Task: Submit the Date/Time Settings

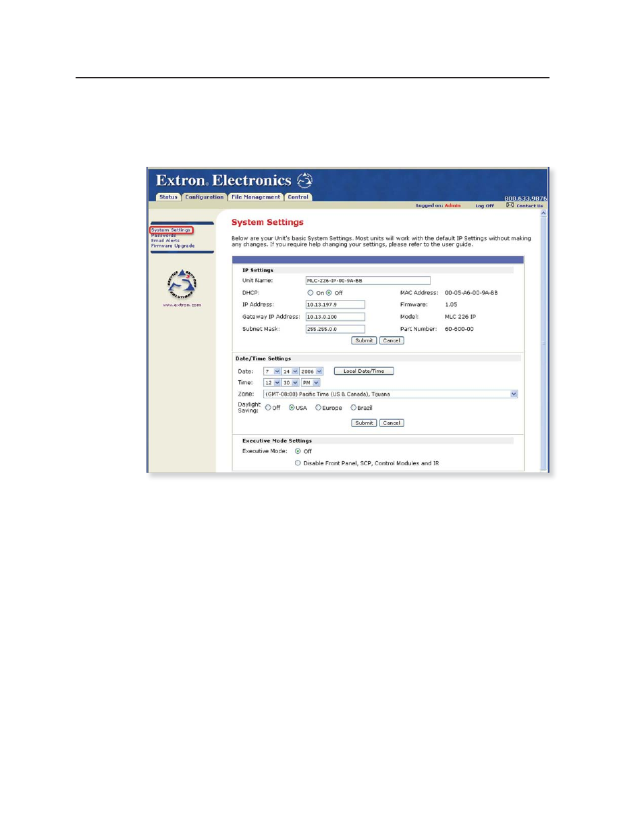Action: coord(364,423)
